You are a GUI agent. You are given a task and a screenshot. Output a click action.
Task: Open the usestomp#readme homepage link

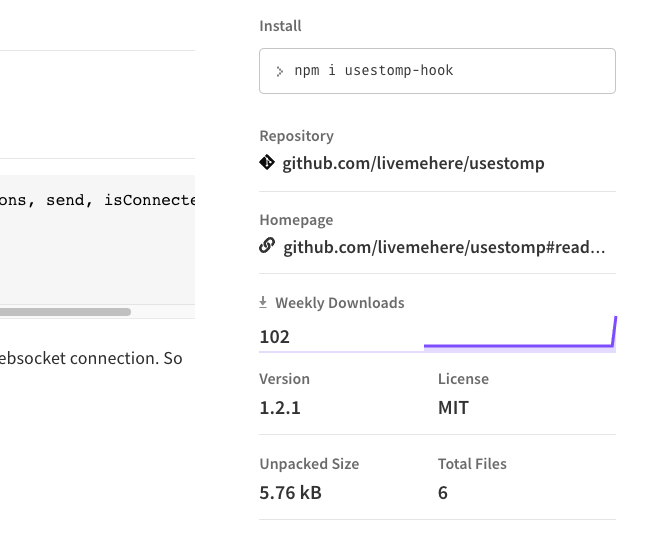tap(444, 247)
